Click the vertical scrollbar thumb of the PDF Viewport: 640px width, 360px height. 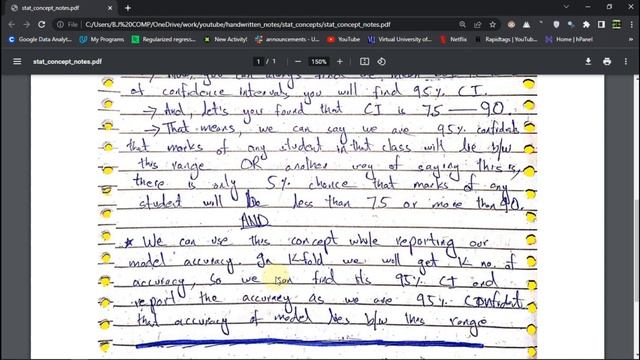coord(637,251)
